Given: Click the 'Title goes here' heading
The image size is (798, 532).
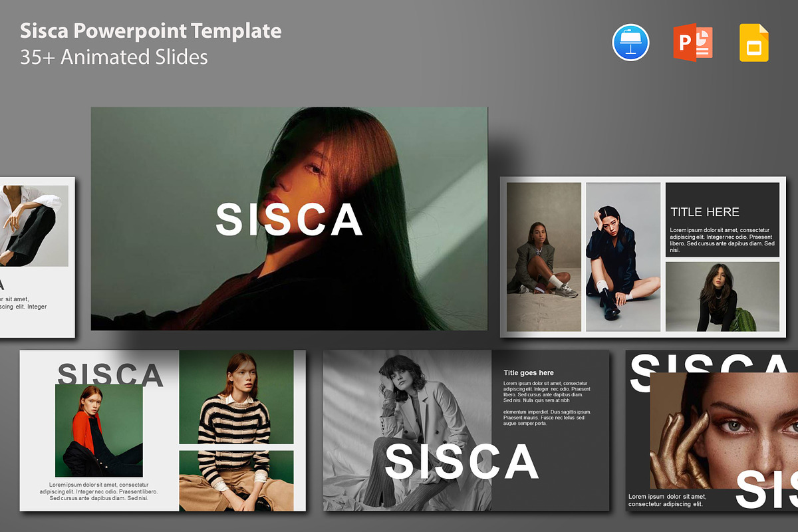Looking at the screenshot, I should [x=529, y=373].
